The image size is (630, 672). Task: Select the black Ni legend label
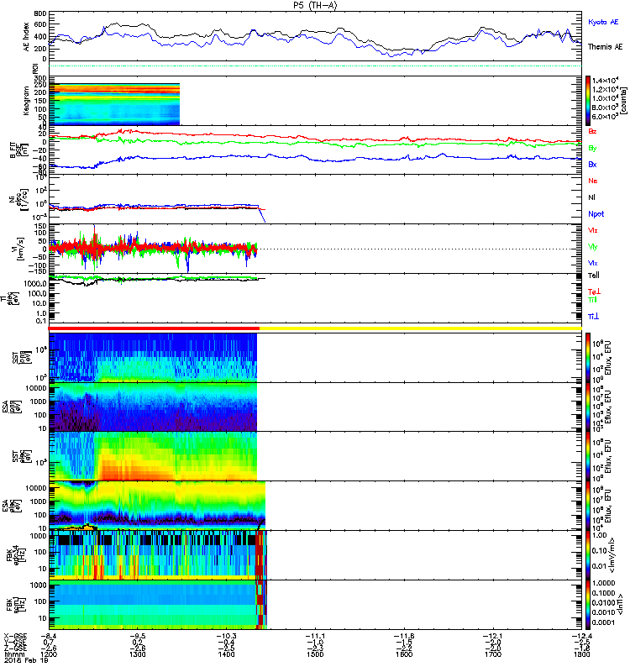click(591, 197)
